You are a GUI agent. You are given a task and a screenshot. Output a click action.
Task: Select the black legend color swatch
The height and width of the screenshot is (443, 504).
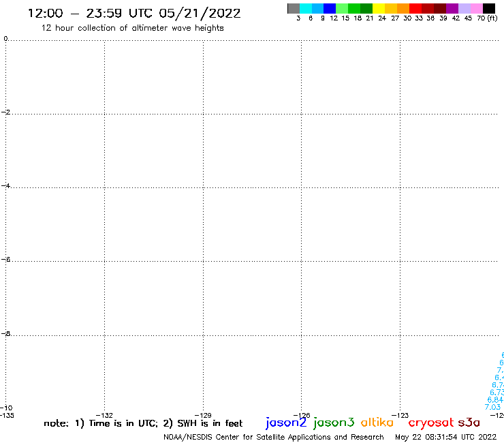coord(488,8)
